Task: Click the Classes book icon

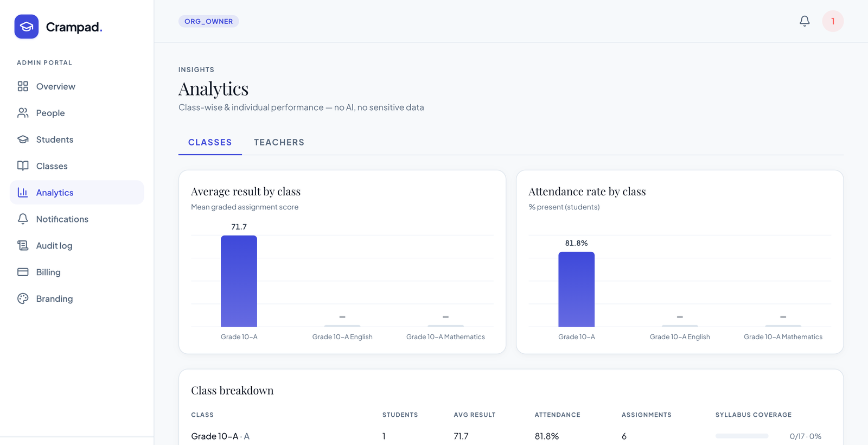Action: [x=23, y=166]
